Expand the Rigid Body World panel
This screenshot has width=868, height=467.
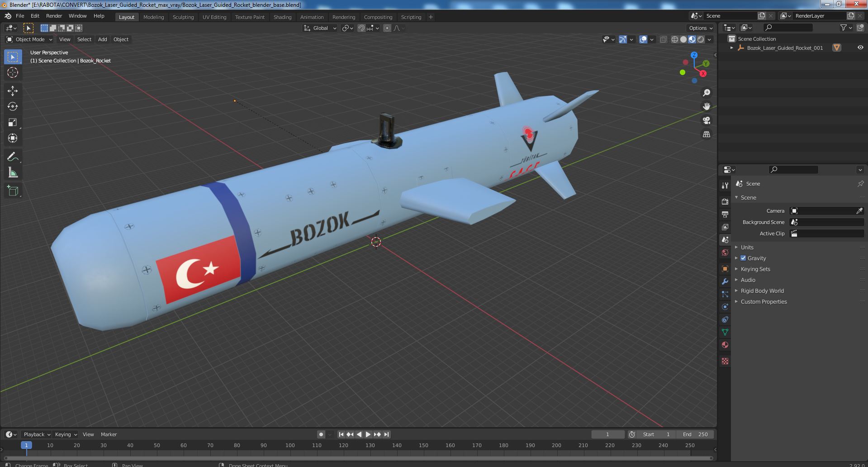click(762, 291)
